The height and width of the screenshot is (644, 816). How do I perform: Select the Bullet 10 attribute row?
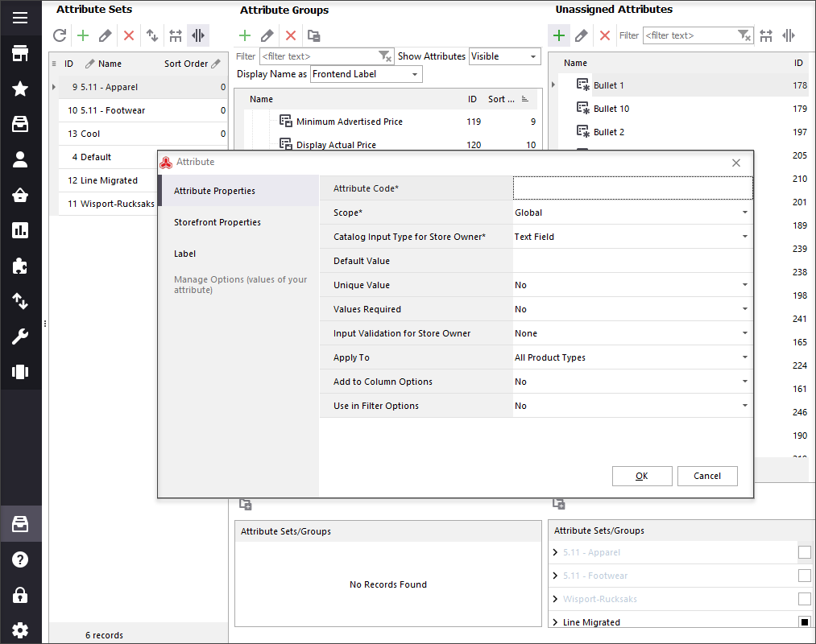coord(683,109)
